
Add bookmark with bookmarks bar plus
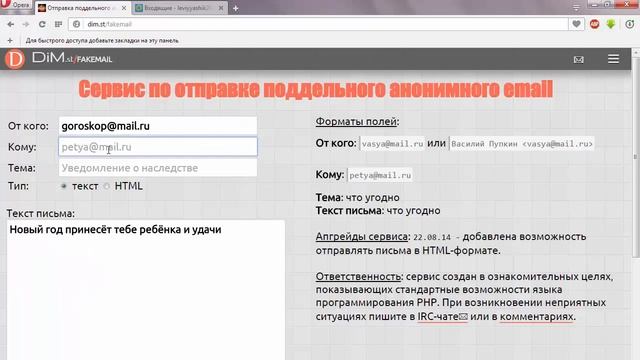pos(10,40)
